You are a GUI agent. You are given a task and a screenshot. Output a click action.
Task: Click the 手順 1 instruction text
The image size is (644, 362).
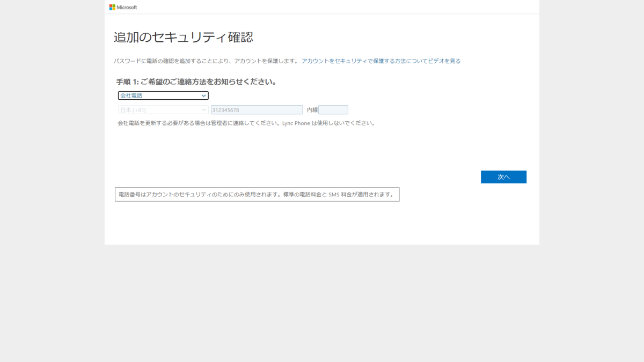coord(196,82)
